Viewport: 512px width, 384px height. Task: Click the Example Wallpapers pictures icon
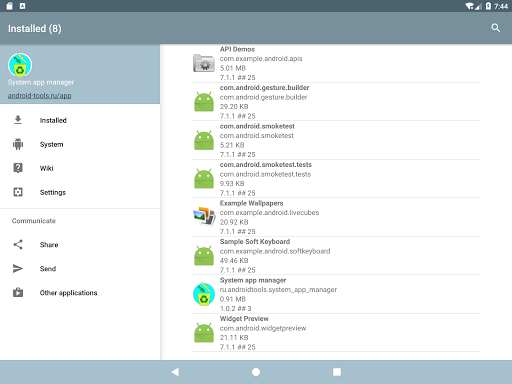(204, 216)
